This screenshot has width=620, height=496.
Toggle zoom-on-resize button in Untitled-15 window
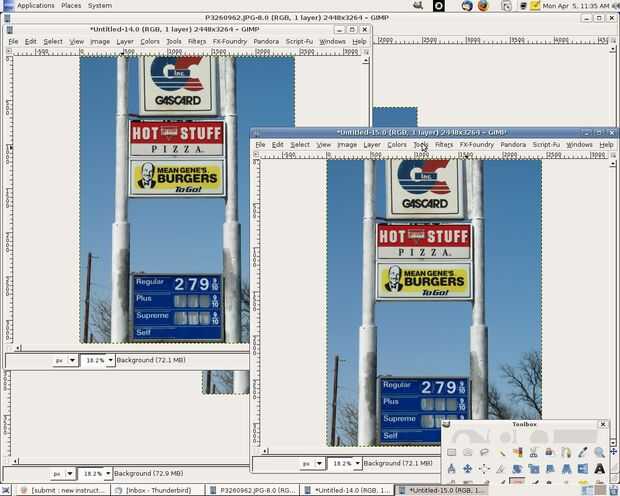[613, 155]
